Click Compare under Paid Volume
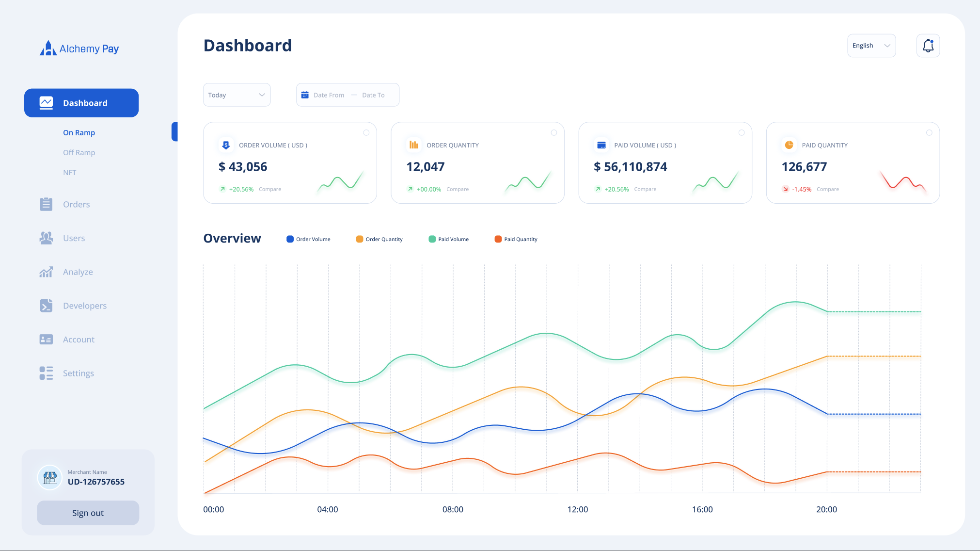 645,189
